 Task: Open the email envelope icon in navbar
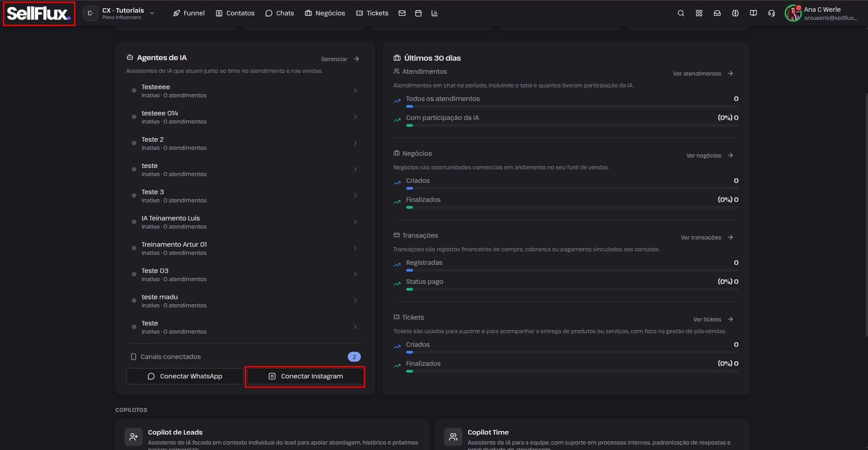click(x=402, y=14)
